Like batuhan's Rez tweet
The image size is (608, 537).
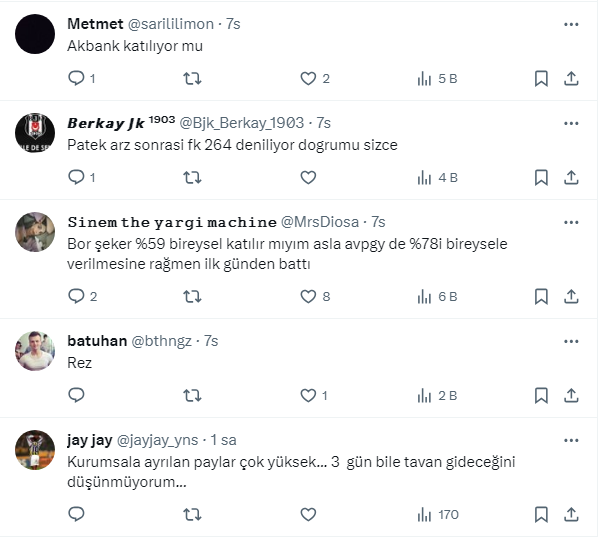(x=308, y=395)
